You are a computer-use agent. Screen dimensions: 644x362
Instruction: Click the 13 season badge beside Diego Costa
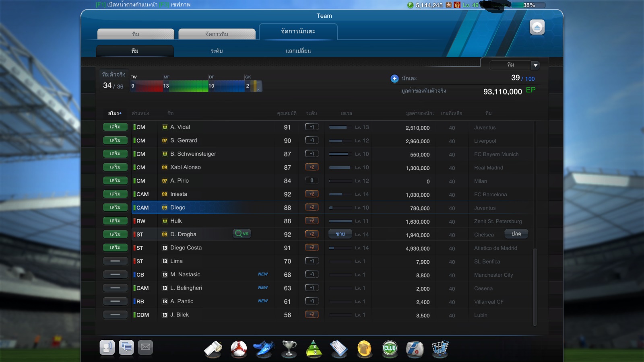(165, 248)
